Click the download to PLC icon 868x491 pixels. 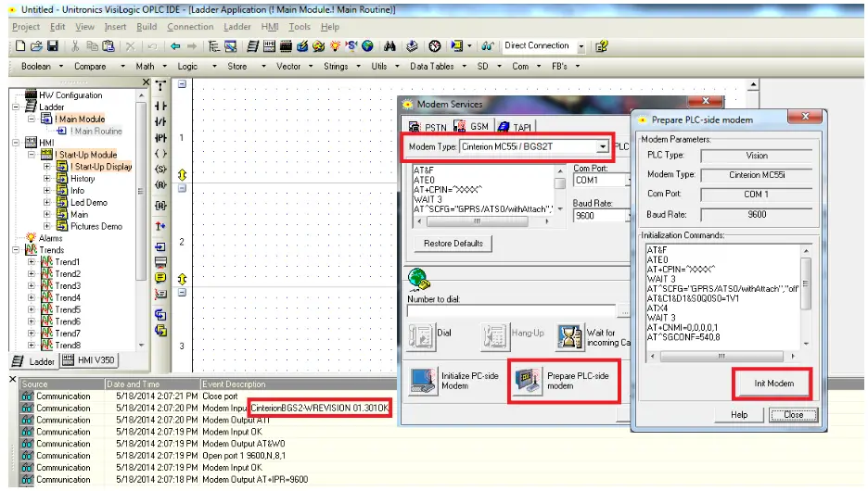point(412,46)
